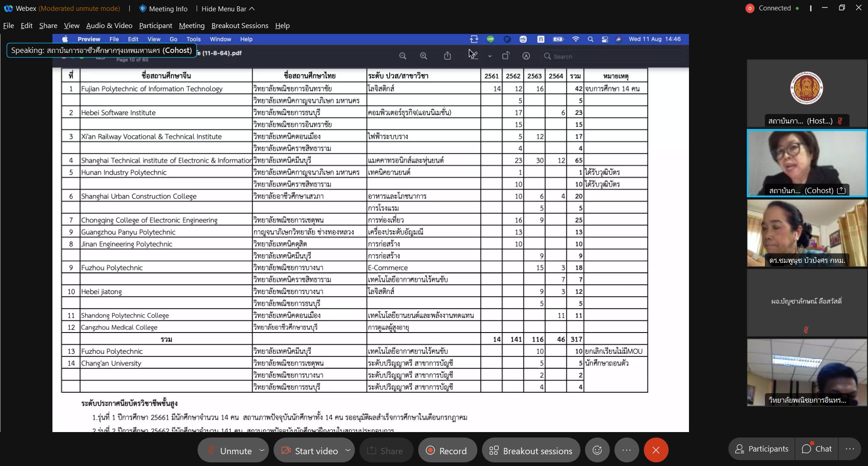The image size is (868, 466).
Task: Open the Webex Help menu
Action: (x=283, y=26)
